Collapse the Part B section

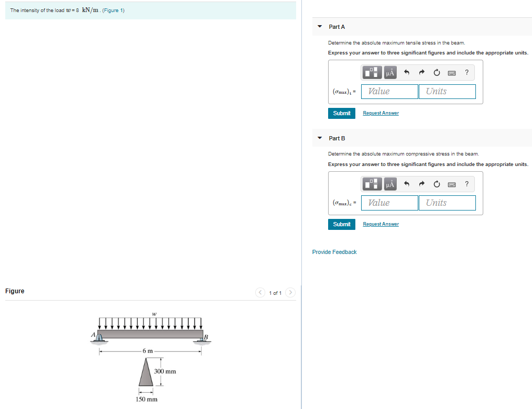[x=319, y=138]
